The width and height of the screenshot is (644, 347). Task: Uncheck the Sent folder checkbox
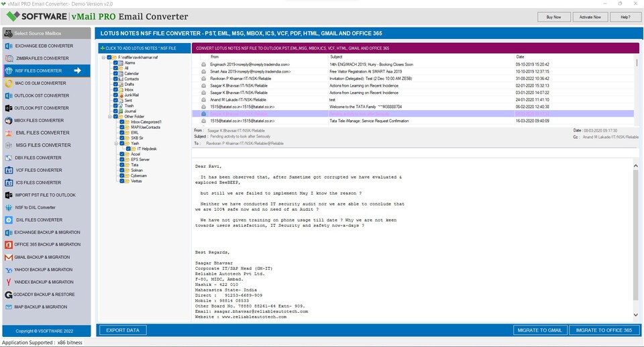coord(116,100)
